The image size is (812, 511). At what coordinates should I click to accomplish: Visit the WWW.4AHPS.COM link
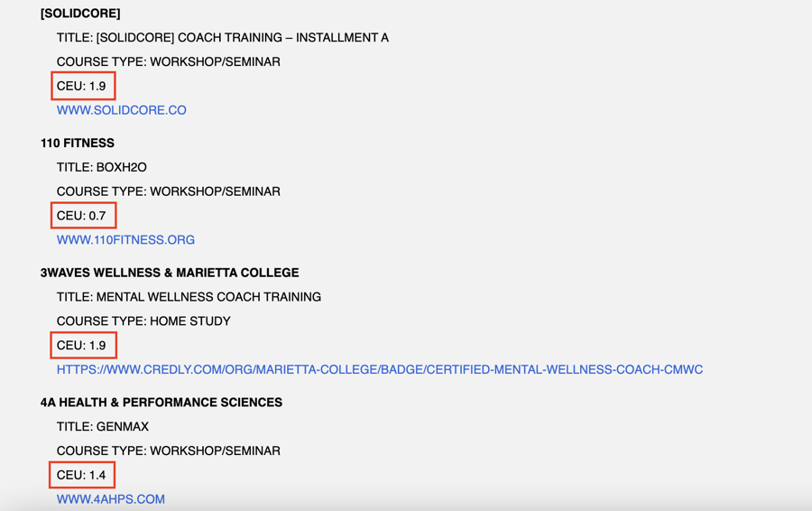(110, 499)
